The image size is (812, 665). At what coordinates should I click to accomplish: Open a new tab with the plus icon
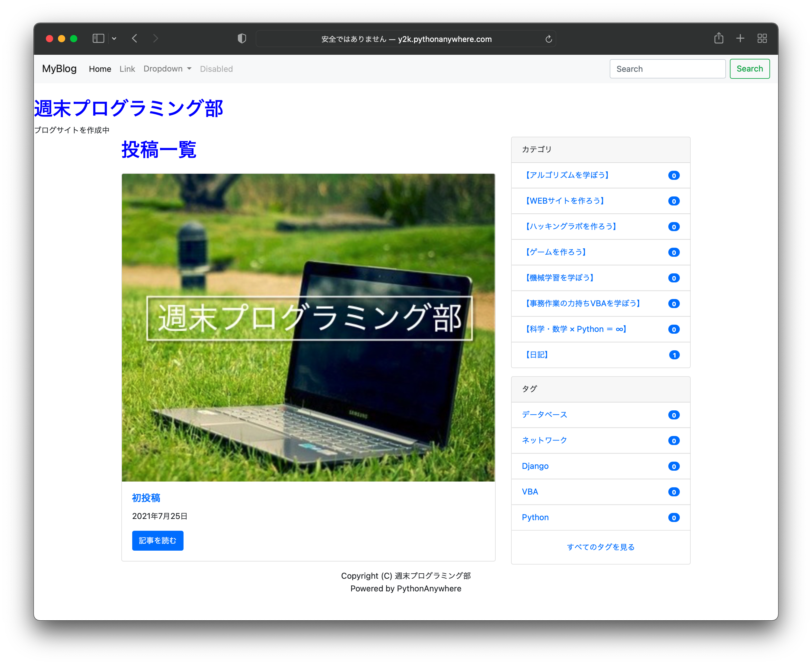(740, 38)
